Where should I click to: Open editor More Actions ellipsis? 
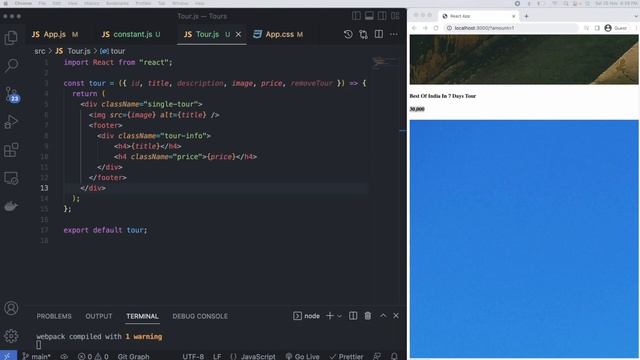pos(394,34)
